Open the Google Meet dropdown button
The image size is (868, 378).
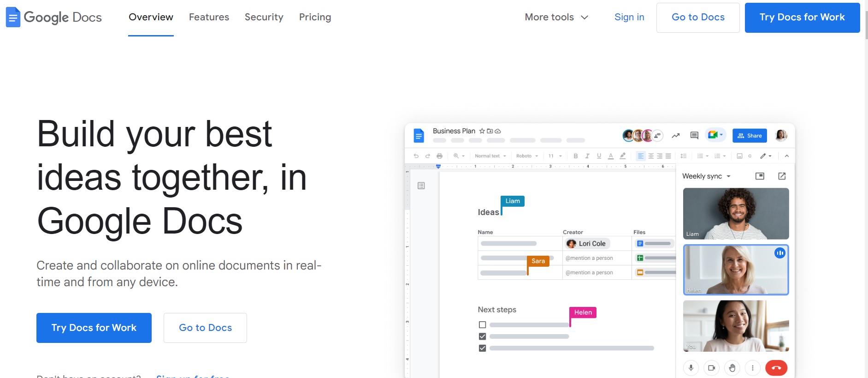[715, 135]
